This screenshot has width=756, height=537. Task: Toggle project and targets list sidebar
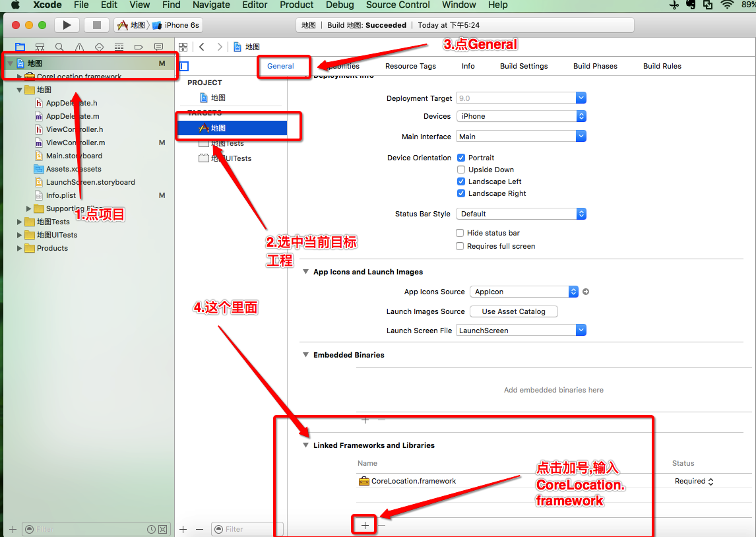point(184,66)
